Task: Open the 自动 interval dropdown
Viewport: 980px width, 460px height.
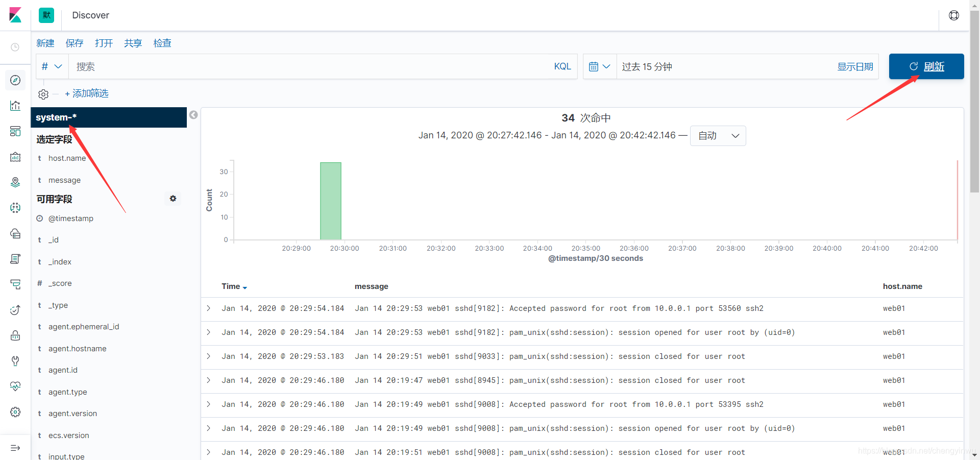Action: click(718, 136)
